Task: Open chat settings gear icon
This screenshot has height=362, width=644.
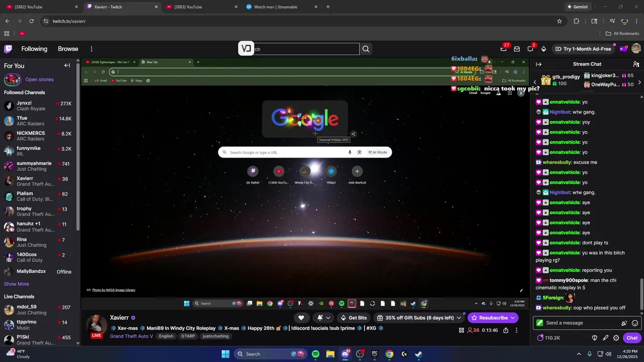Action: coord(616,338)
